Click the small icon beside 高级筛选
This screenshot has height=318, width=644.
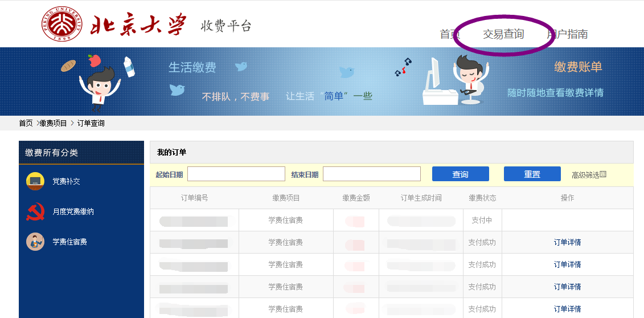click(x=603, y=174)
